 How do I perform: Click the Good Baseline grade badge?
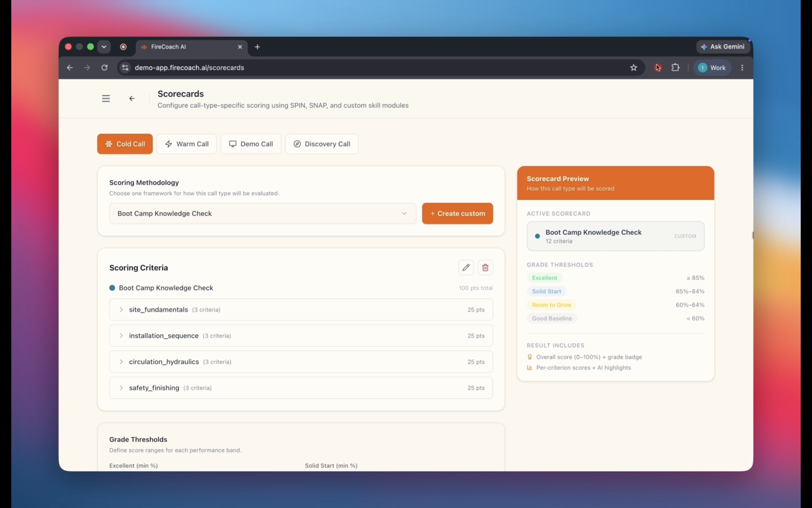(551, 318)
